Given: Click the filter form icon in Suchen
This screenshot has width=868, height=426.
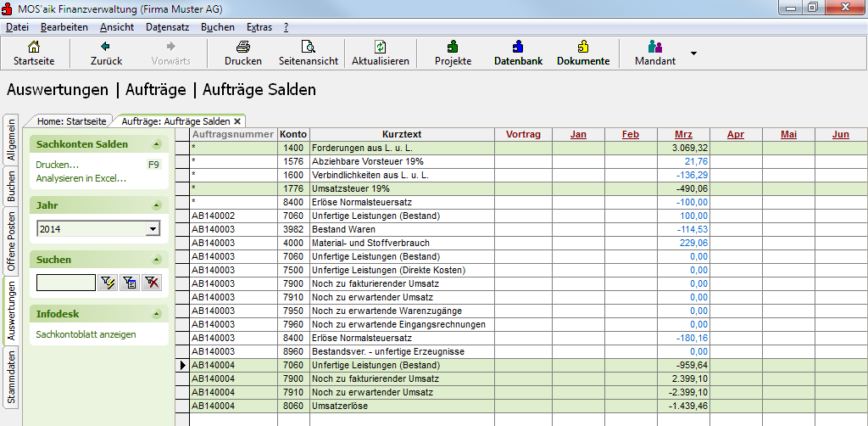Looking at the screenshot, I should 130,283.
